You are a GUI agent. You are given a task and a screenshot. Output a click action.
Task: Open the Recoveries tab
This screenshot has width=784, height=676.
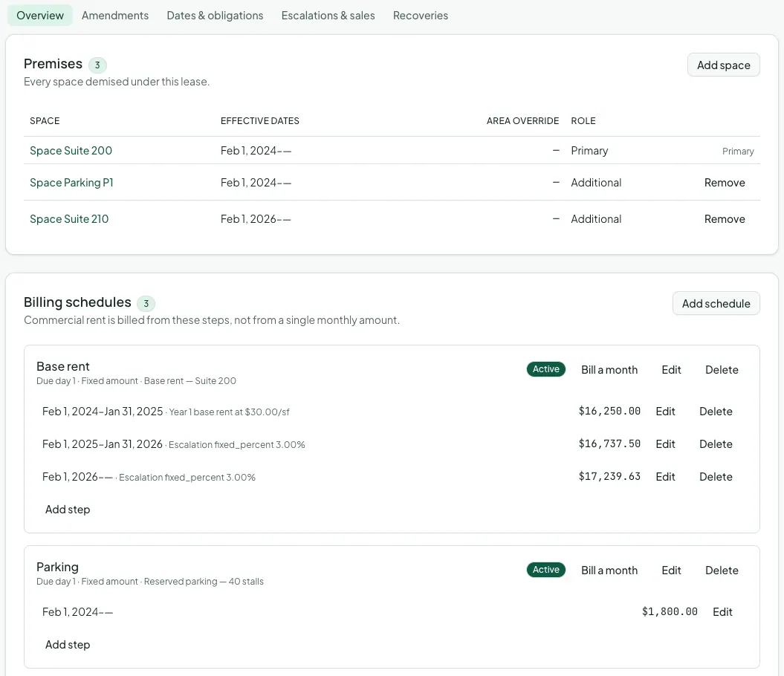click(421, 16)
